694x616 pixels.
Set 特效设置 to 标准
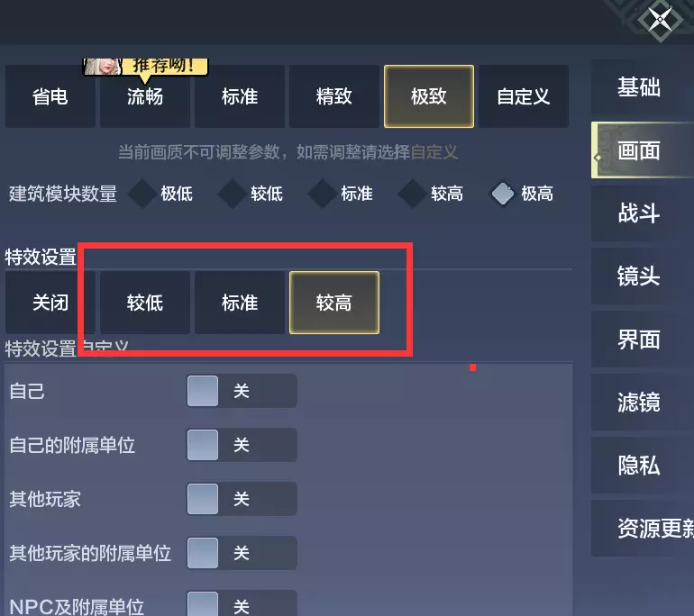point(240,303)
